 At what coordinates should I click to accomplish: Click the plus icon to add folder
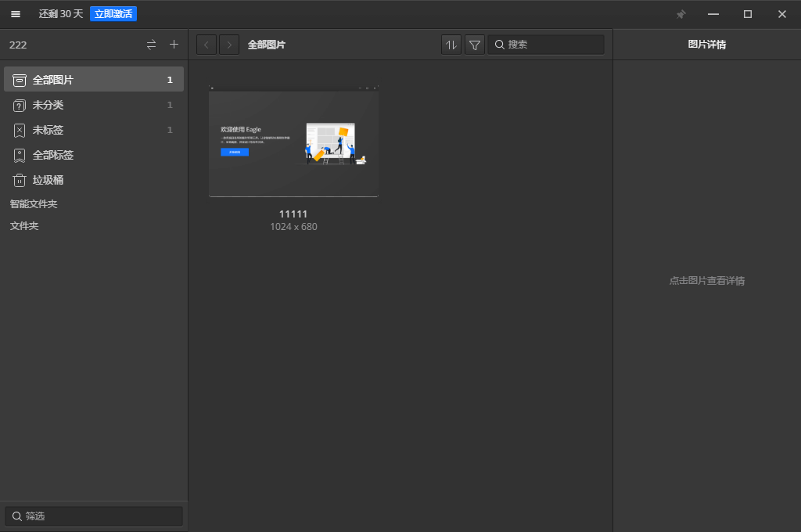click(174, 45)
